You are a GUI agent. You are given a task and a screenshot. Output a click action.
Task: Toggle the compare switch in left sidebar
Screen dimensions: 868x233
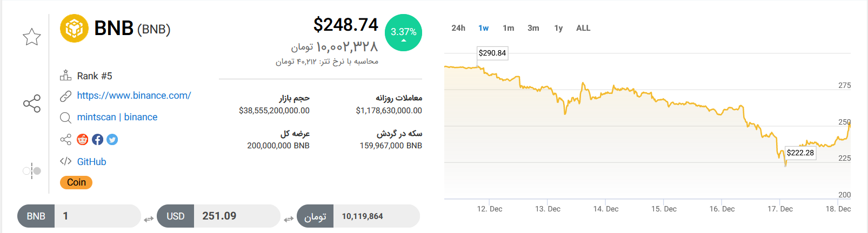32,171
